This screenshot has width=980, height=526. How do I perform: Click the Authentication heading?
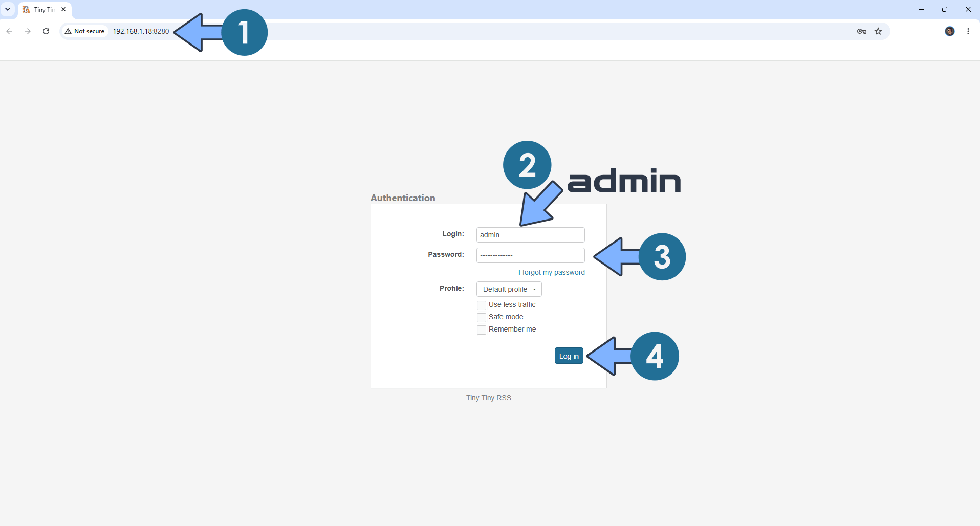403,198
